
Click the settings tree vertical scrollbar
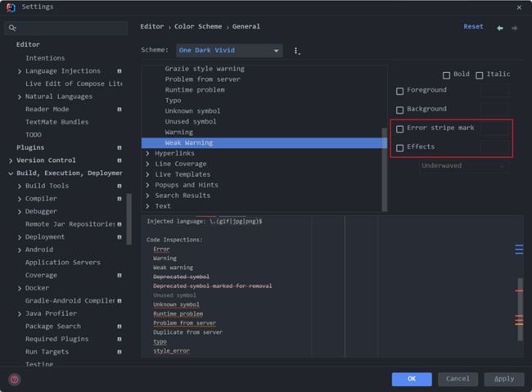[x=129, y=219]
